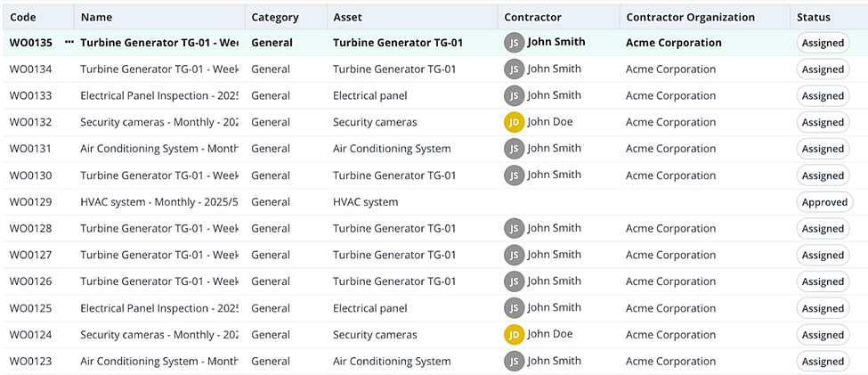Screen dimensions: 868x375
Task: Click the Approved status badge on WO0129
Action: point(824,202)
